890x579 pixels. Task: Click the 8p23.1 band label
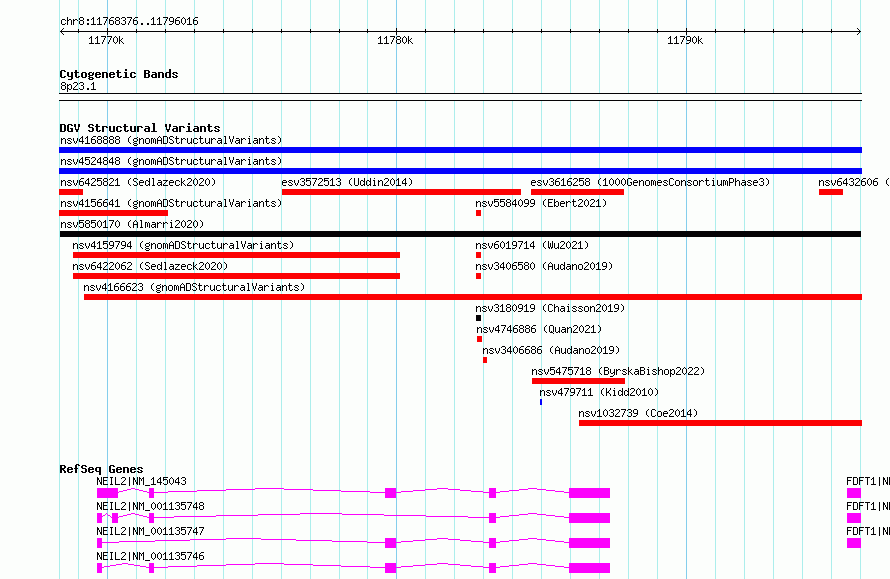(x=78, y=86)
